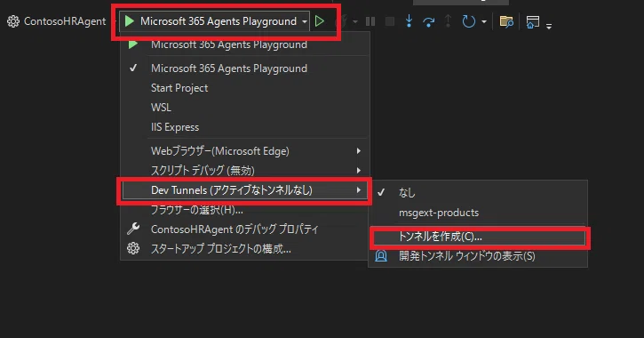
Task: Click the Step Into arrow icon
Action: click(x=409, y=21)
